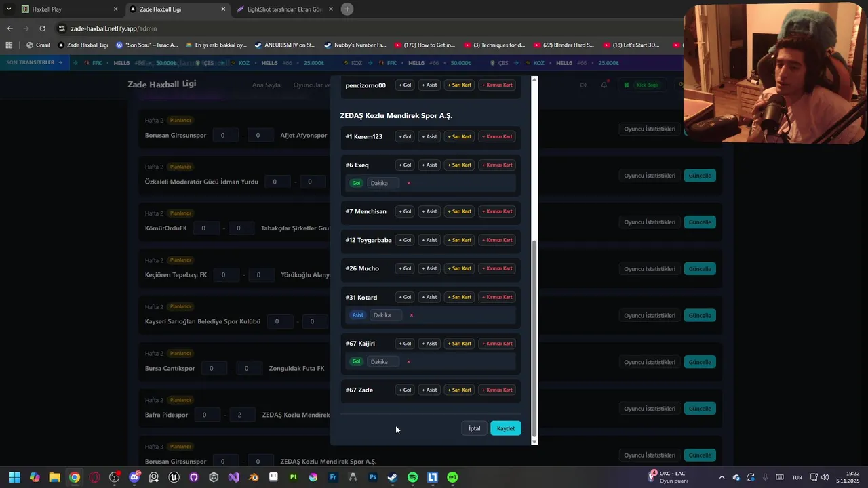
Task: Focus the Dakika field under #31 Kotard
Action: (385, 315)
